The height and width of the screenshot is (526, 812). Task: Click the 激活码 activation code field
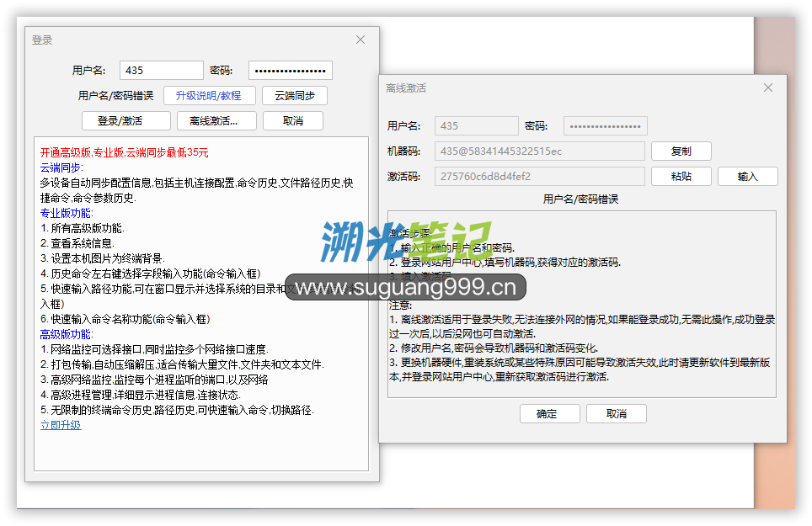click(x=539, y=177)
